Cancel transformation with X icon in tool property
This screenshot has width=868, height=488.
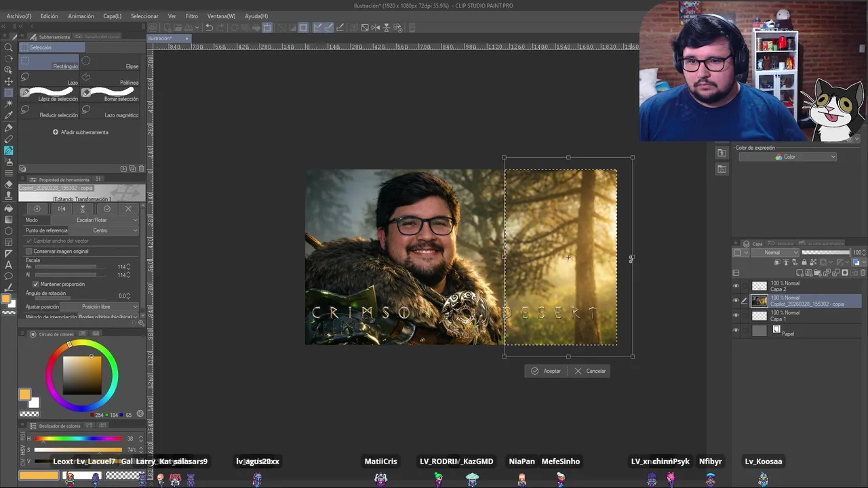point(128,209)
